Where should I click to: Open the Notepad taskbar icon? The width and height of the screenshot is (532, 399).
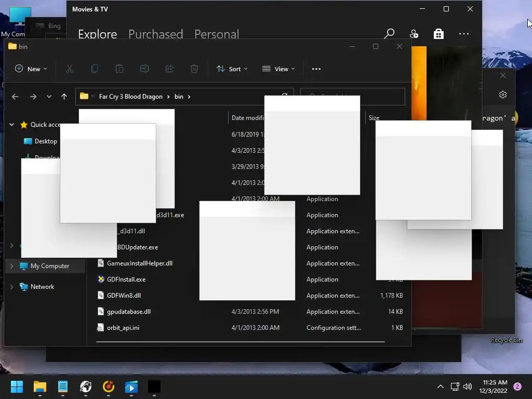63,387
